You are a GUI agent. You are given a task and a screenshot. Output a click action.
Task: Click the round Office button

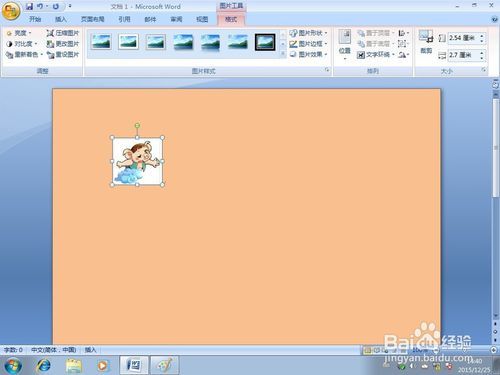pos(11,10)
